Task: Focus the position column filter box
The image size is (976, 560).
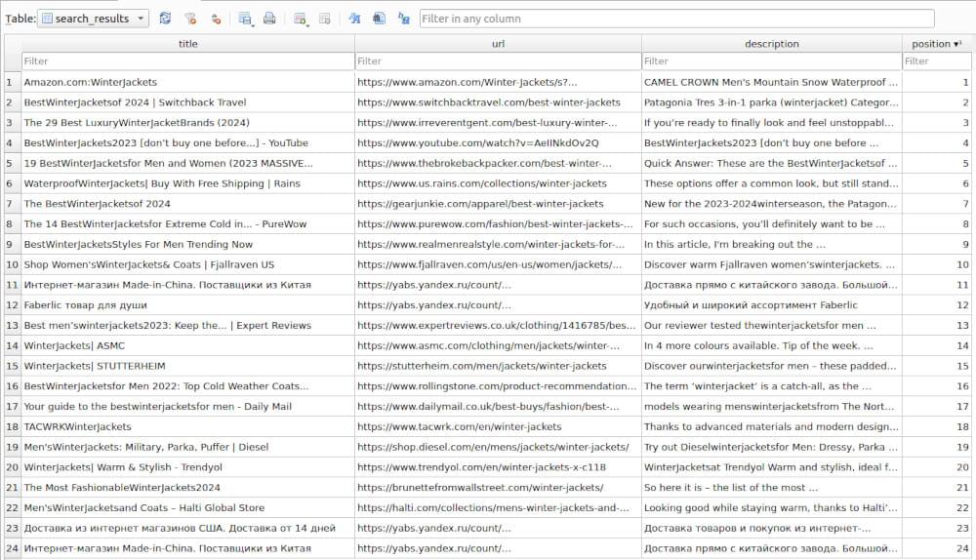Action: tap(936, 61)
